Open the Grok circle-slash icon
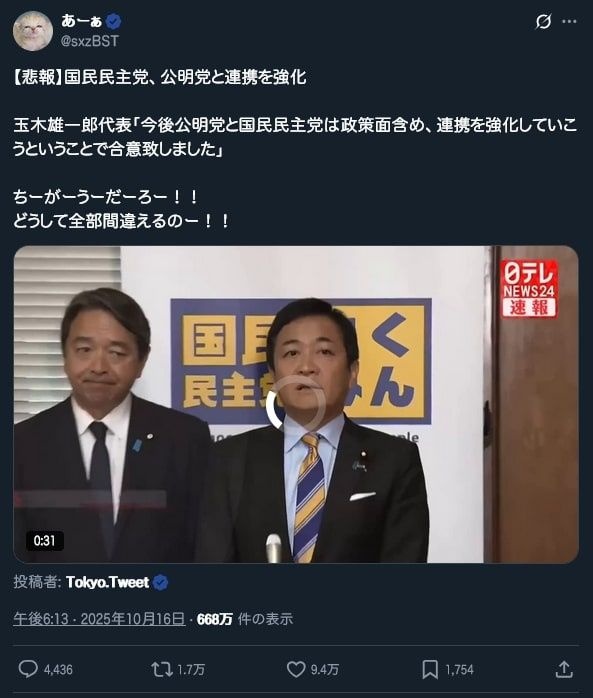This screenshot has height=698, width=593. coord(543,21)
